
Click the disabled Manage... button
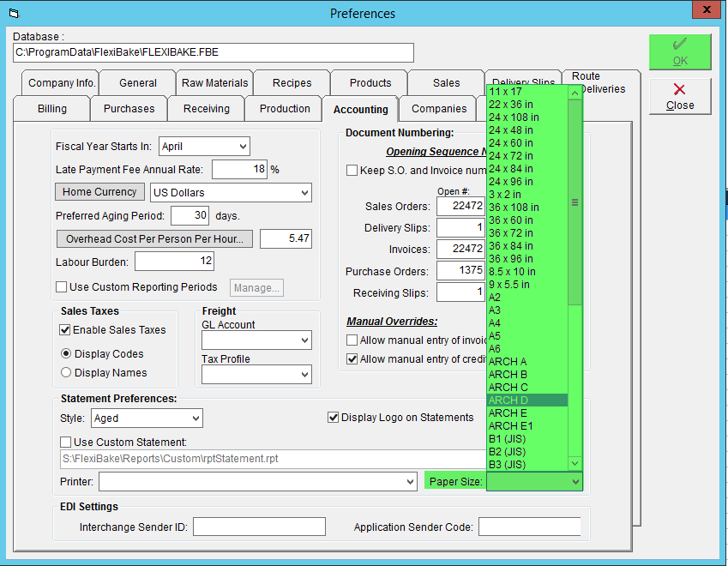click(256, 288)
